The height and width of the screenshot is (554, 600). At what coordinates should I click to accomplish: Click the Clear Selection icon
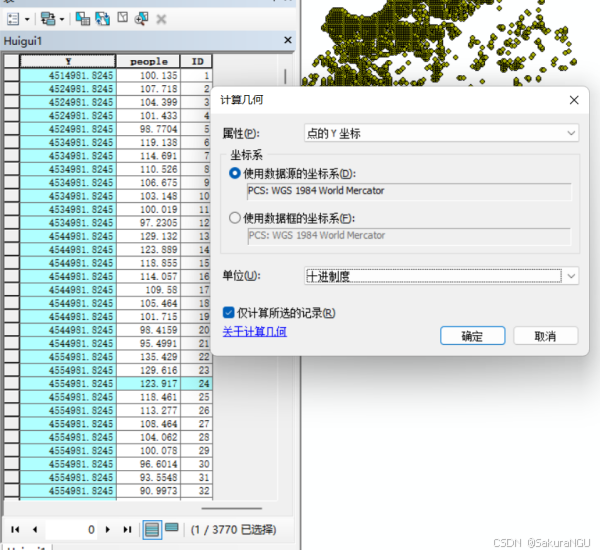click(122, 18)
